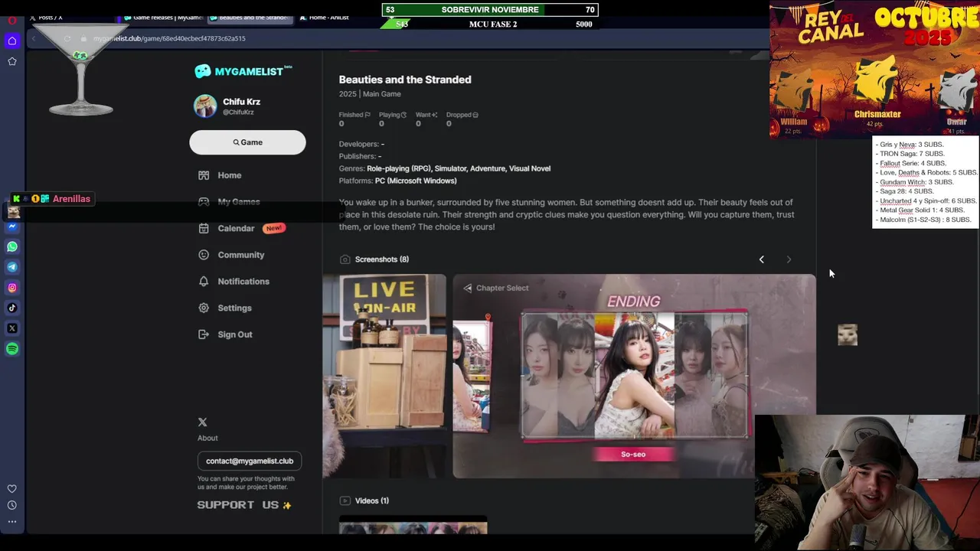Screen dimensions: 980x551
Task: Open the bookmarks star in Opera sidebar
Action: click(12, 61)
